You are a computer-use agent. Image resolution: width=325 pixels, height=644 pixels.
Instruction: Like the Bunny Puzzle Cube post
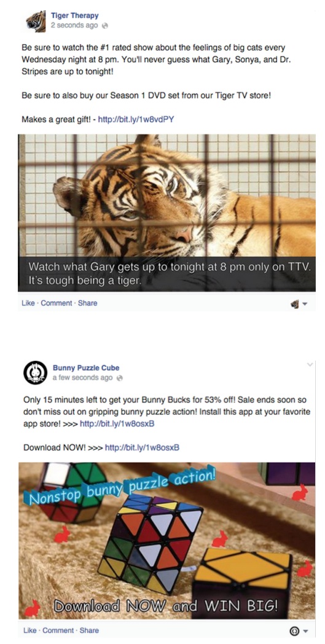pos(29,630)
